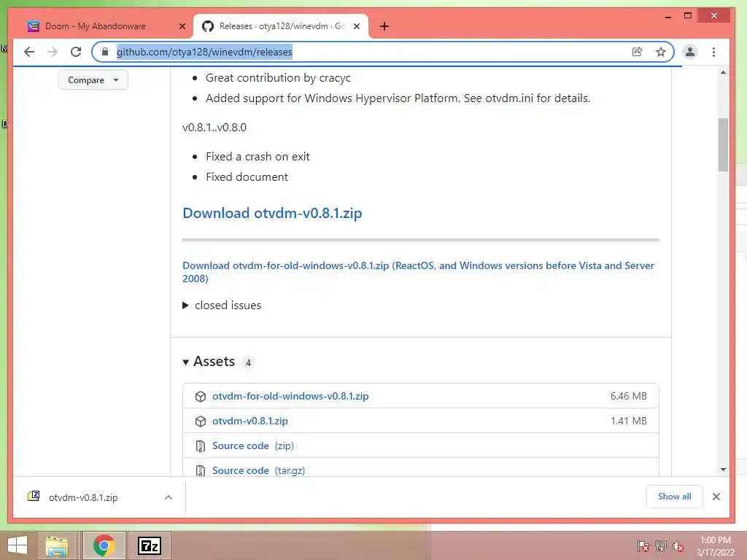
Task: Open the Chrome profile icon
Action: (690, 52)
